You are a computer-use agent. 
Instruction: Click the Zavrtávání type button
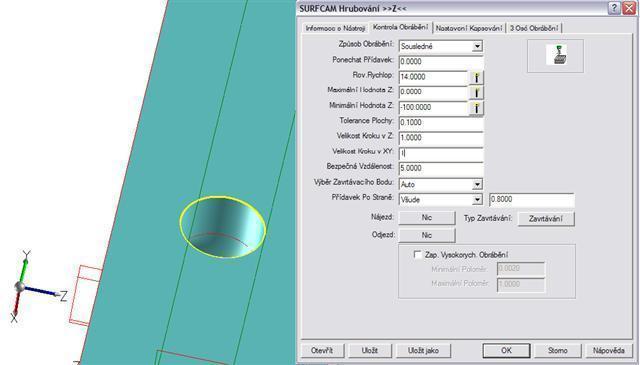(546, 219)
